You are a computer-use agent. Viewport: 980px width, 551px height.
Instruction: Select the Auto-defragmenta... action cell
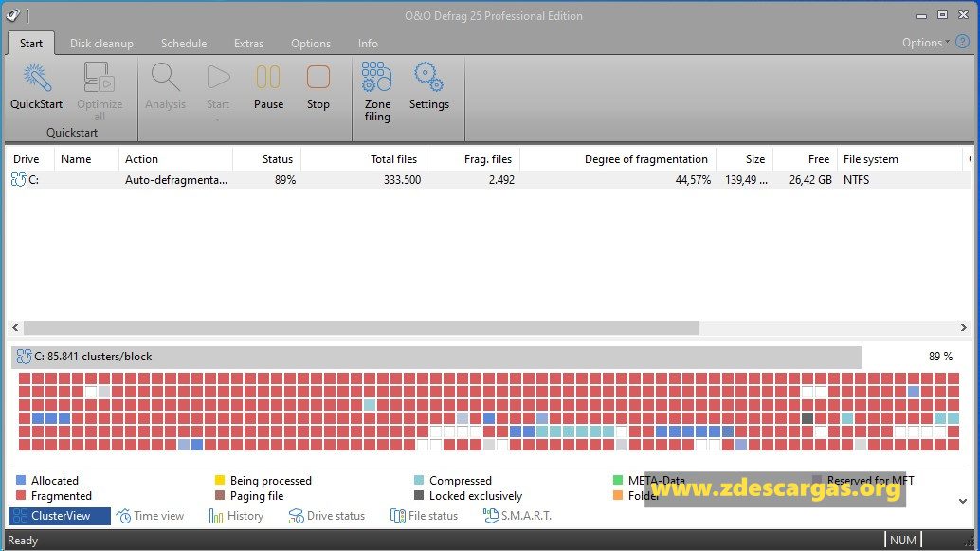175,179
